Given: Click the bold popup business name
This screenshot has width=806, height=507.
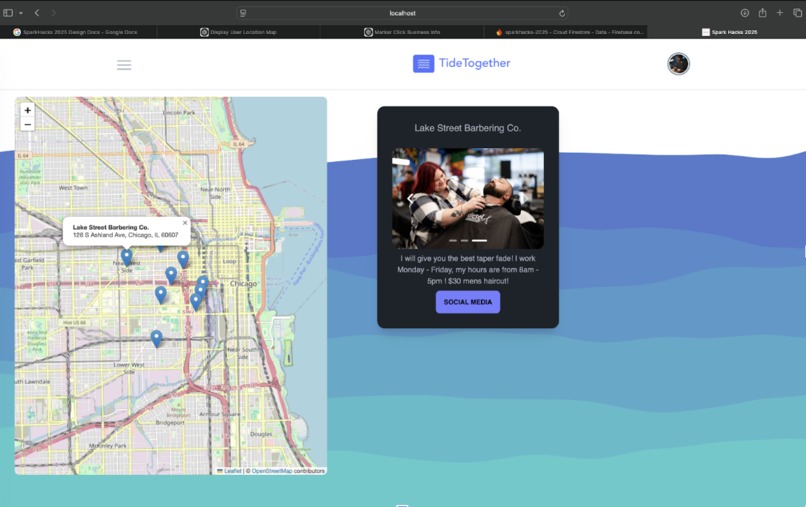Looking at the screenshot, I should pos(111,227).
